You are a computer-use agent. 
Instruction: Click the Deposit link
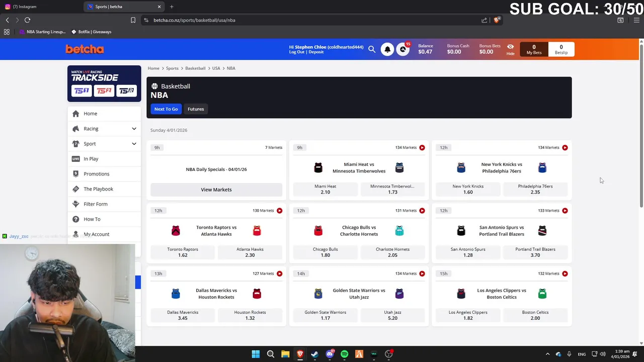pos(316,52)
